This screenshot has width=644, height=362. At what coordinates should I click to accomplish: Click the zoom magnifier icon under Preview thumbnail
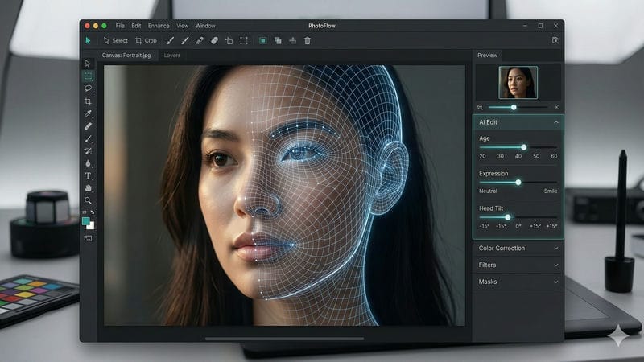click(x=480, y=107)
